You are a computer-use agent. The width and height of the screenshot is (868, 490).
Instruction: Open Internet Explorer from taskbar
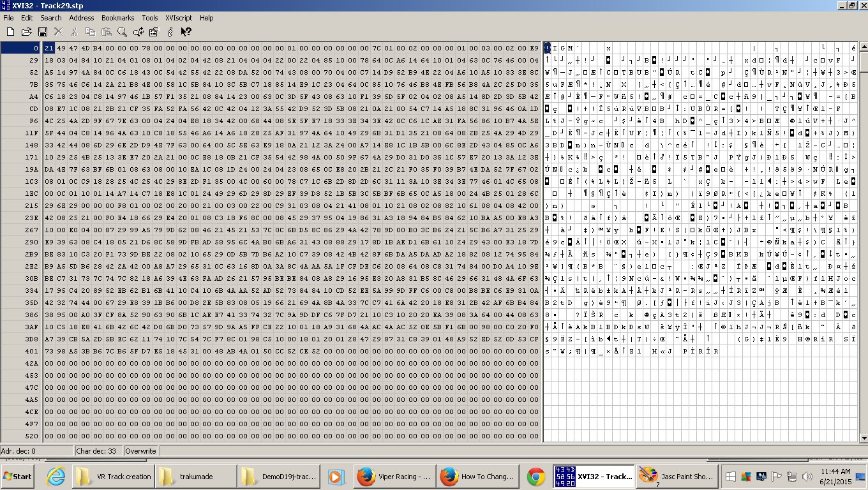pyautogui.click(x=56, y=476)
